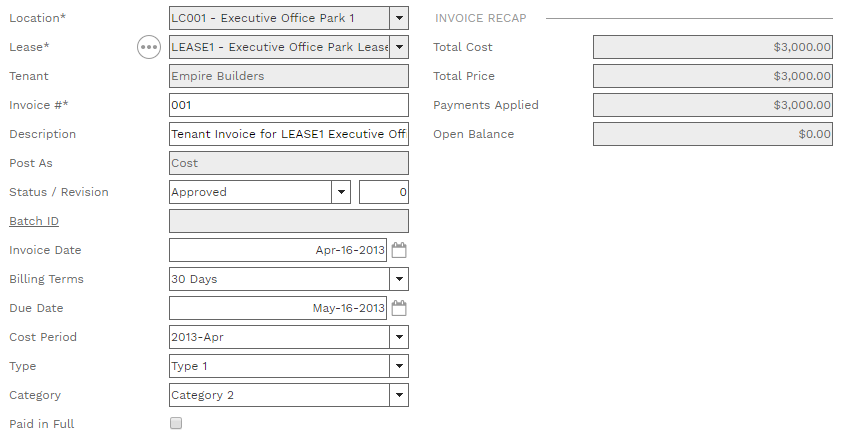
Task: Expand the Category dropdown
Action: 399,395
